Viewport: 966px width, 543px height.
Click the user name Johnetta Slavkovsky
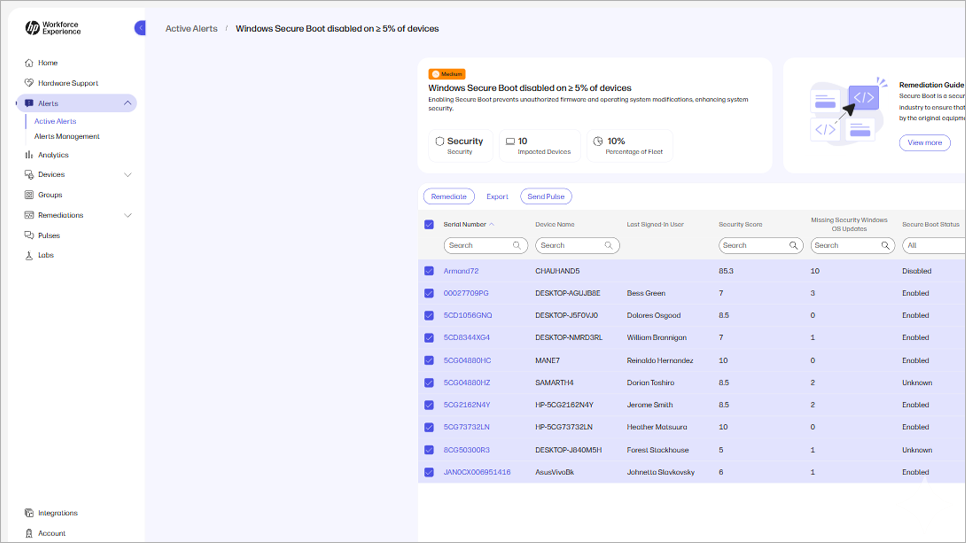660,472
